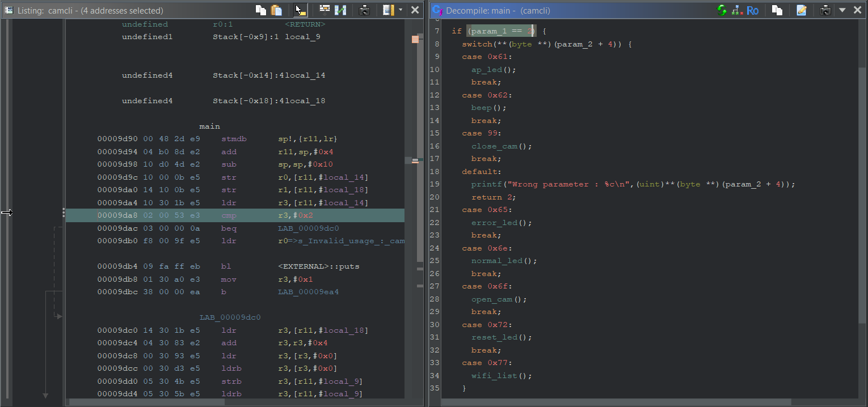
Task: Click LAB_00009dc0 reference on the beq line
Action: pos(308,228)
